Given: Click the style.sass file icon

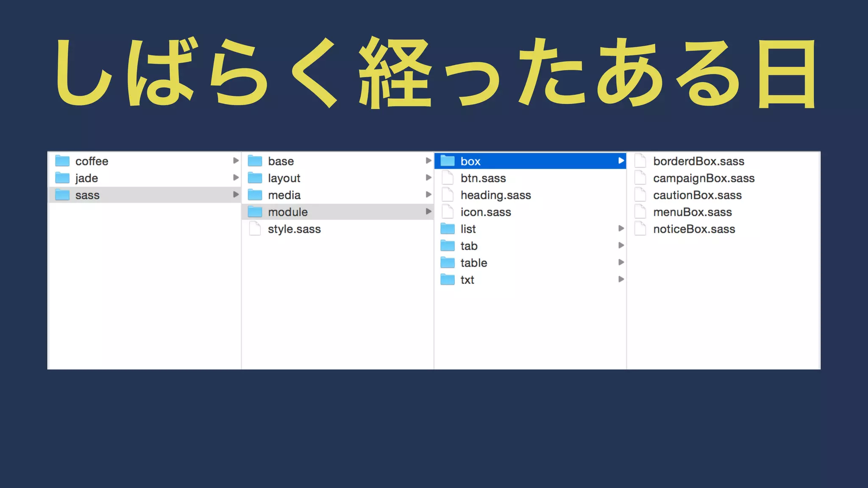Looking at the screenshot, I should pyautogui.click(x=255, y=229).
